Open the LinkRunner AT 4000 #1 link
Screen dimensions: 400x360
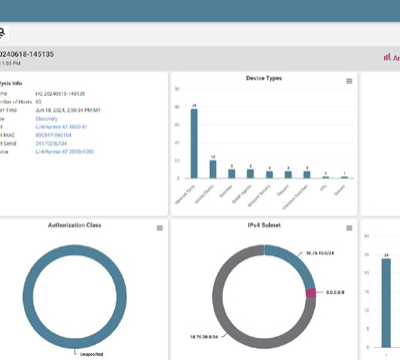click(x=61, y=127)
